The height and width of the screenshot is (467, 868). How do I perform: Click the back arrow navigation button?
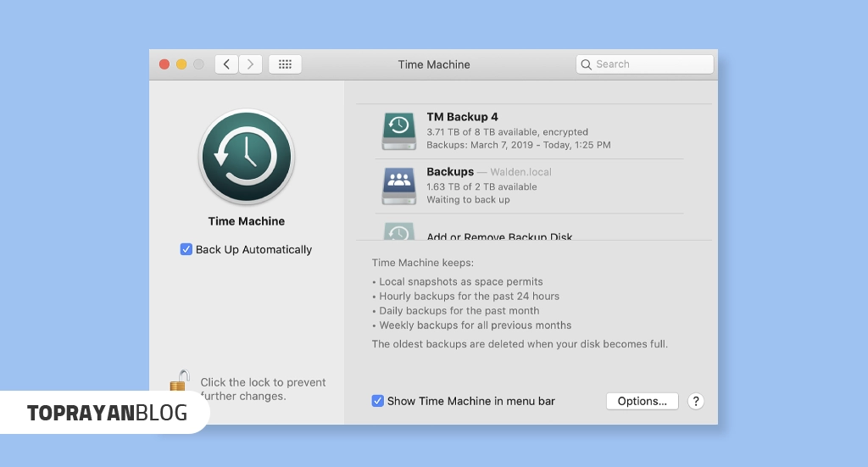[x=226, y=64]
